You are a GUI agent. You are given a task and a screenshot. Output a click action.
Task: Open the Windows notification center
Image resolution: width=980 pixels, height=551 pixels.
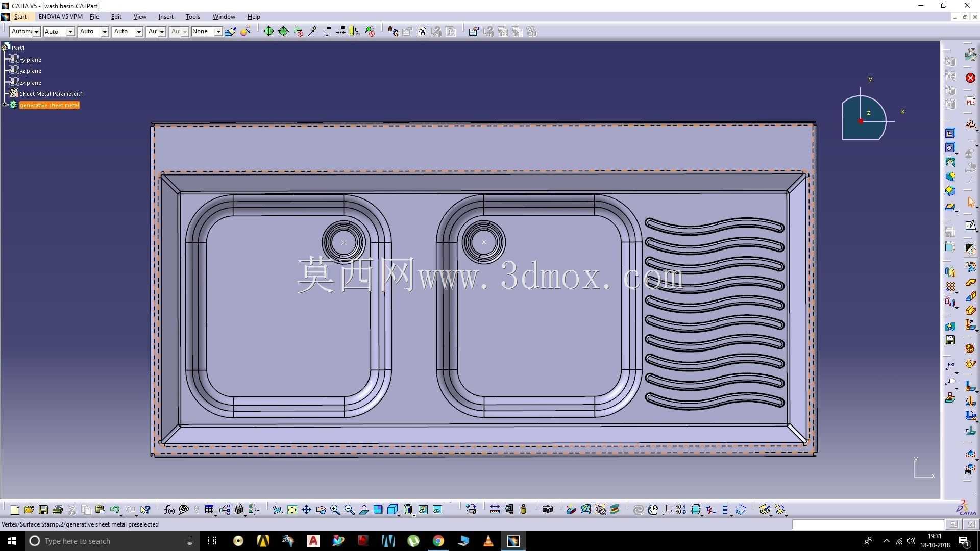(x=964, y=541)
